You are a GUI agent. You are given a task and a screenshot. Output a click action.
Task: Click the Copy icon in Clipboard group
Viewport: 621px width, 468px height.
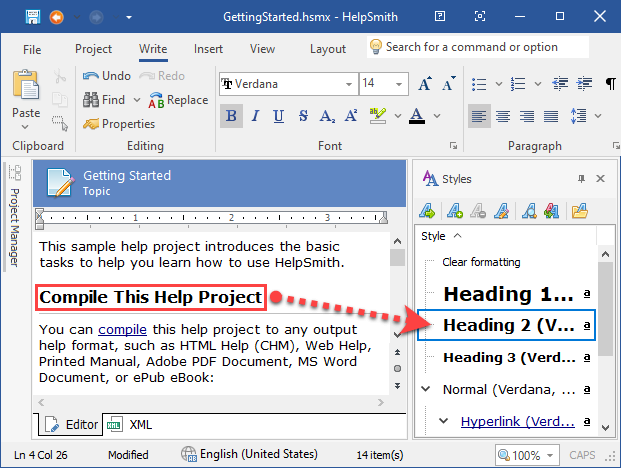tap(60, 99)
